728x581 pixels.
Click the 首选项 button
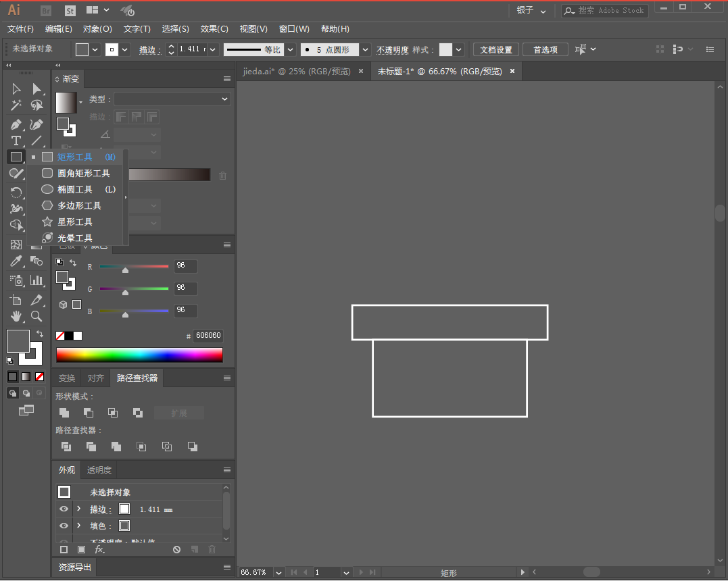(545, 50)
